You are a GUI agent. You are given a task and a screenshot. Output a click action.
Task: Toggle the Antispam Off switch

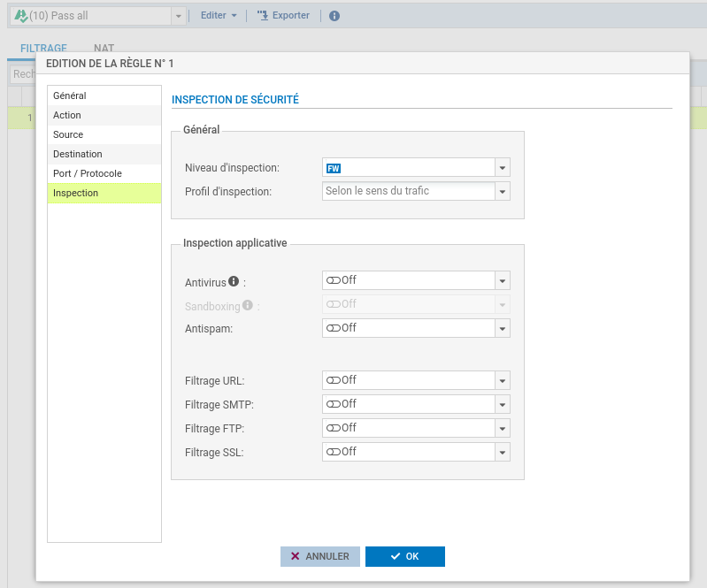[x=334, y=328]
